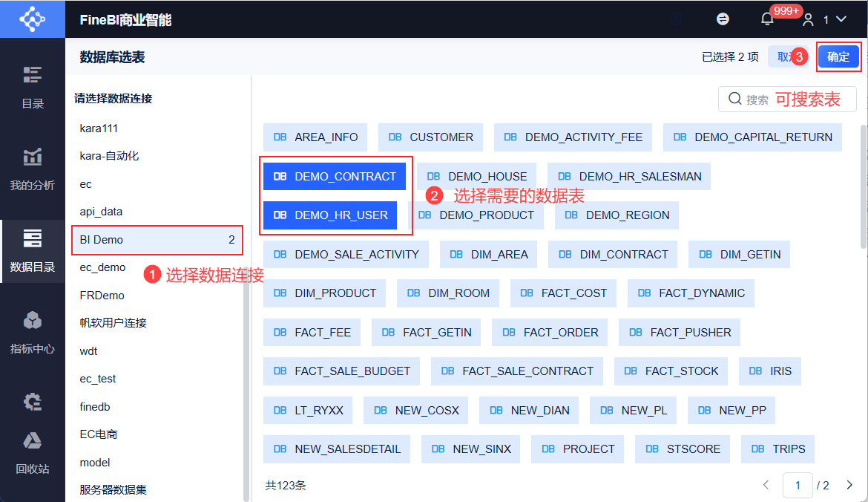The image size is (868, 502).
Task: Expand the user account dropdown arrow
Action: tap(841, 19)
